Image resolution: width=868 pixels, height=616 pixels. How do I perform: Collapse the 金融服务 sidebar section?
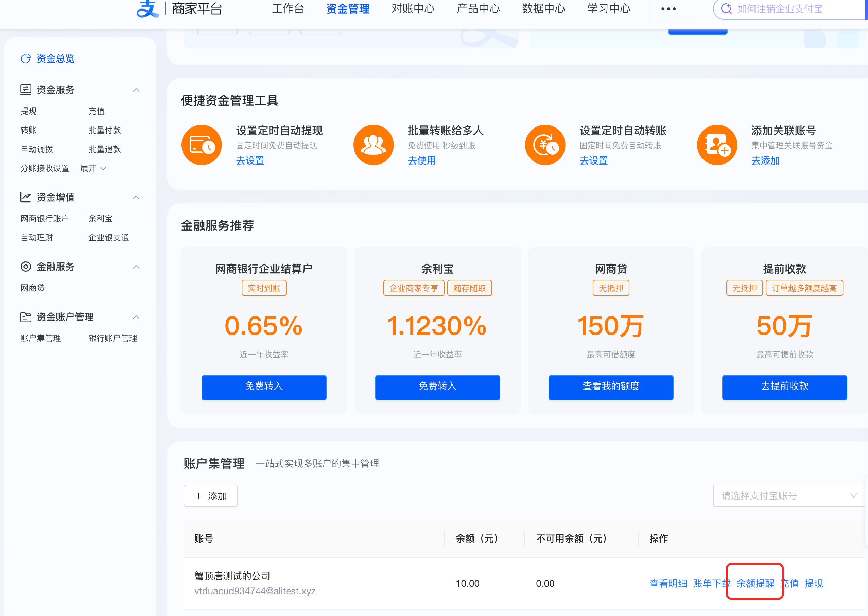pos(136,267)
